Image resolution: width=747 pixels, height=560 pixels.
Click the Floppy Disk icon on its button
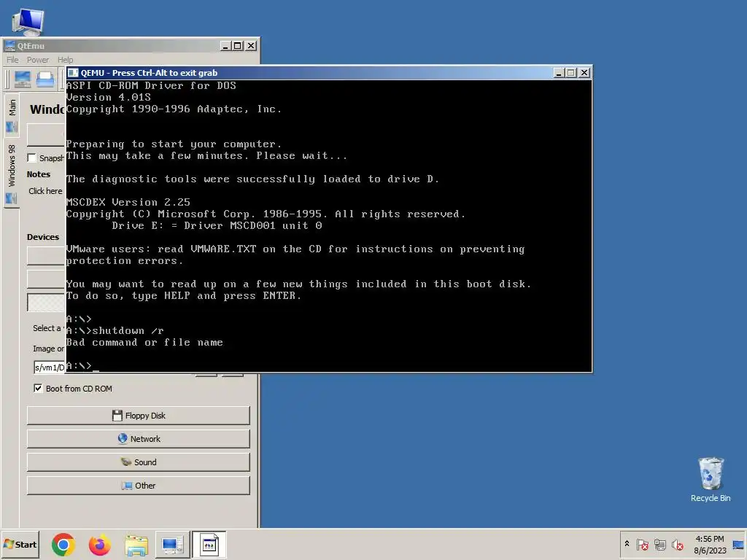click(x=117, y=415)
